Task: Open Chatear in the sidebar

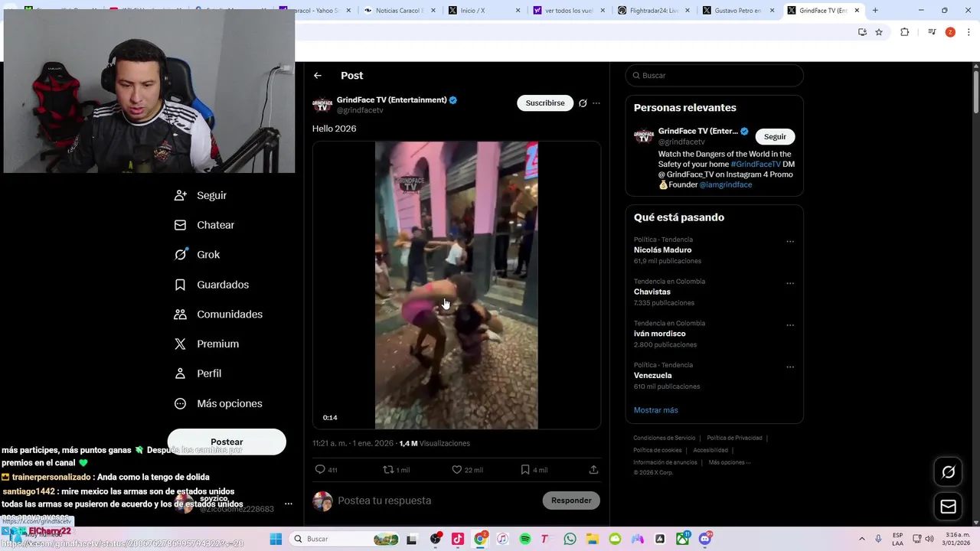Action: (x=205, y=225)
